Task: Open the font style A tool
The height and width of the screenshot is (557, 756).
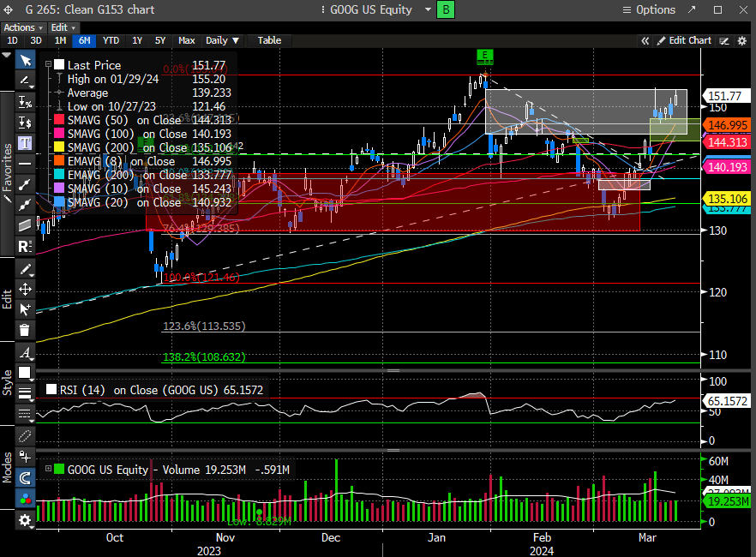Action: (x=25, y=353)
